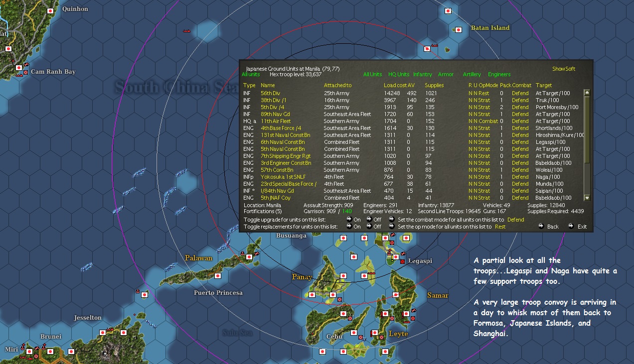Select the base flag at Batan Island
634x364 pixels.
pyautogui.click(x=459, y=29)
